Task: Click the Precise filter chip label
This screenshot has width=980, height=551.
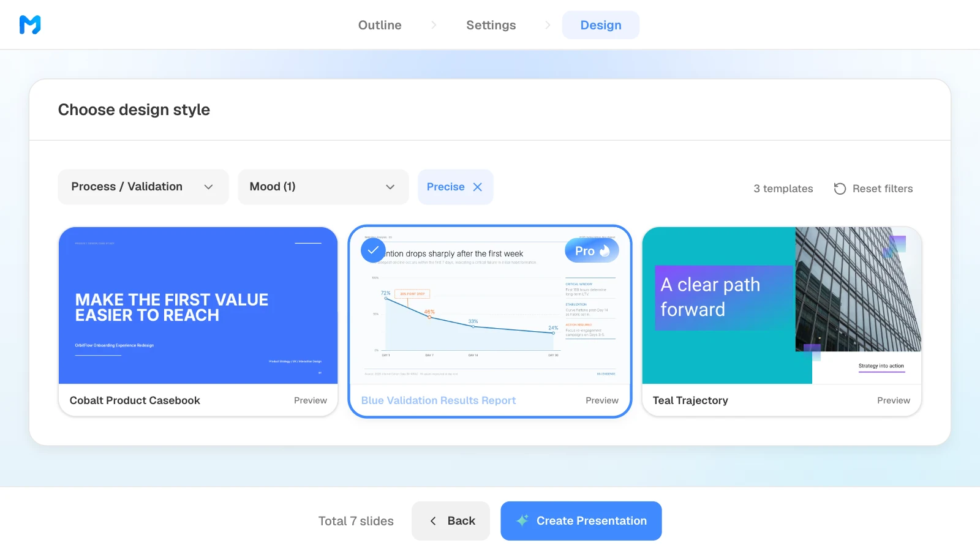Action: point(445,187)
